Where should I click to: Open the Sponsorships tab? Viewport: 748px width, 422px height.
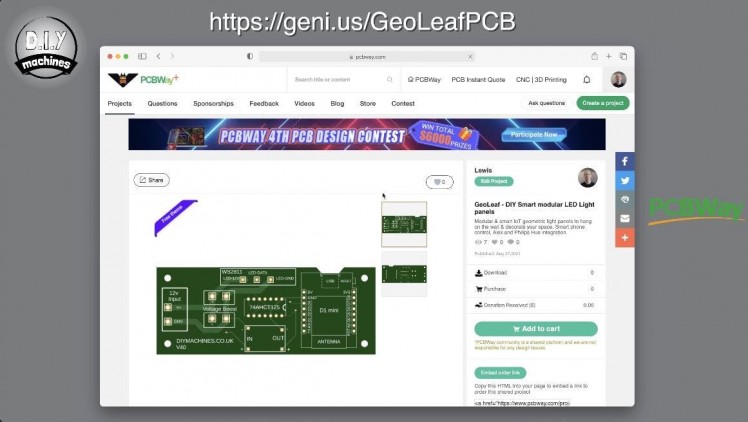(213, 103)
